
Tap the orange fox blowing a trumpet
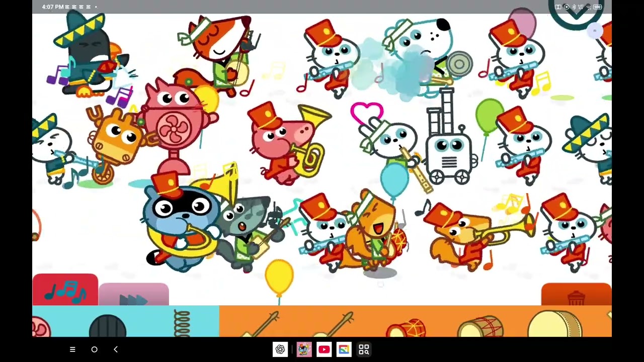click(x=475, y=236)
